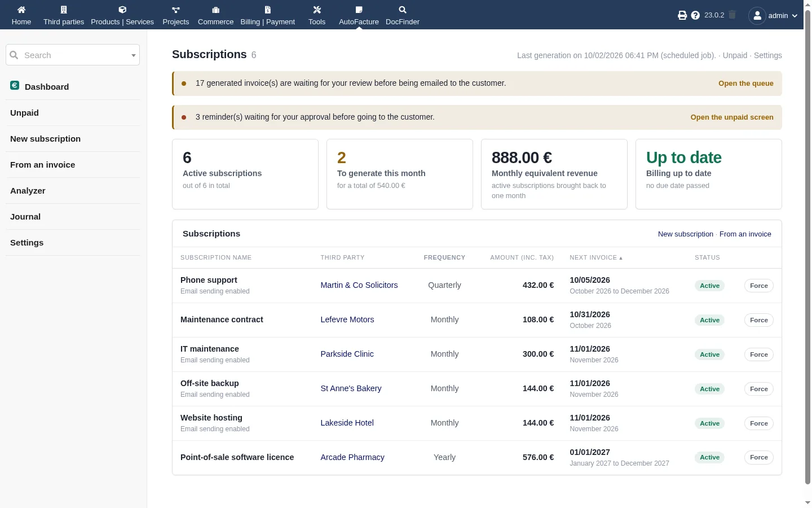
Task: Force invoice for Maintenance contract row
Action: click(x=759, y=320)
